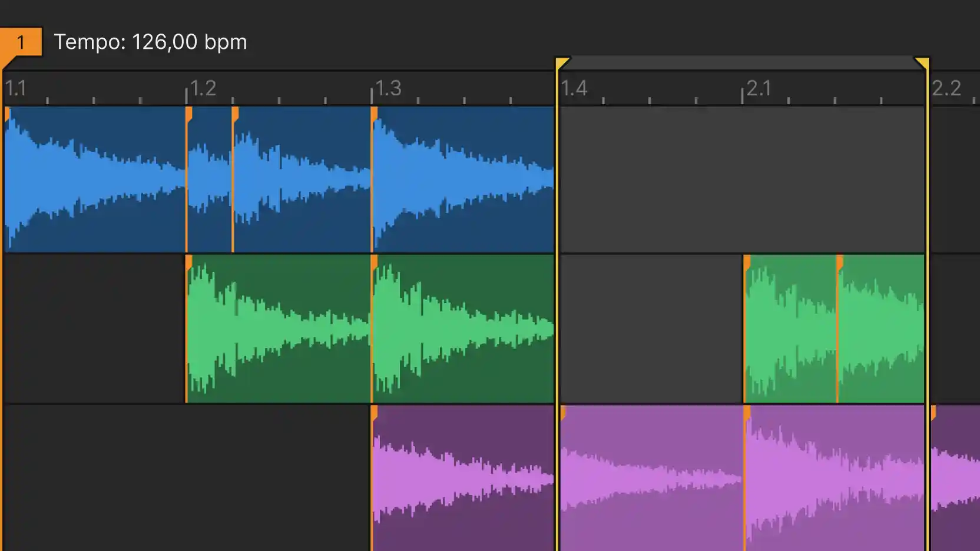
Task: Click ruler position 1.1
Action: click(x=16, y=88)
